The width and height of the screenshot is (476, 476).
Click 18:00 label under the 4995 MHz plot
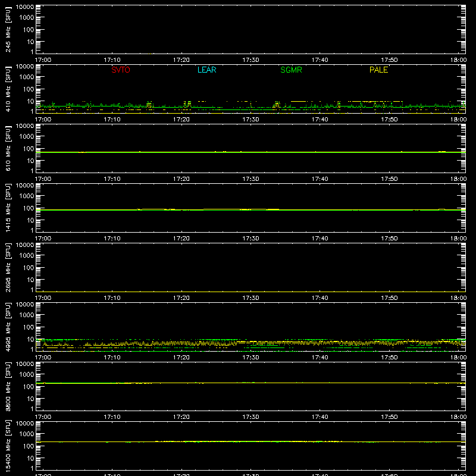pyautogui.click(x=458, y=358)
